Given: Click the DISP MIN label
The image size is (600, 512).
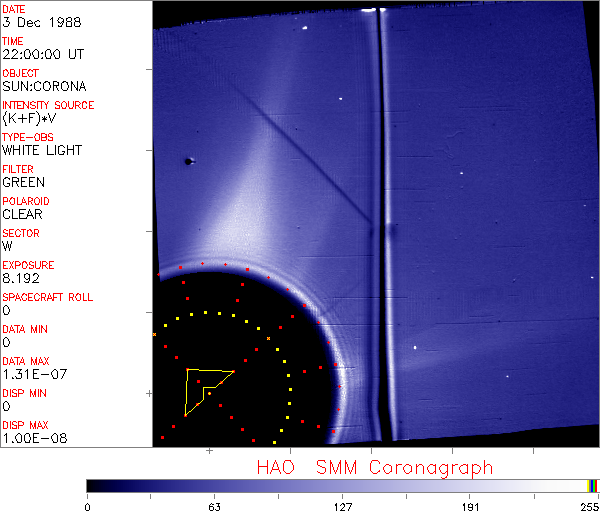Looking at the screenshot, I should point(24,393).
